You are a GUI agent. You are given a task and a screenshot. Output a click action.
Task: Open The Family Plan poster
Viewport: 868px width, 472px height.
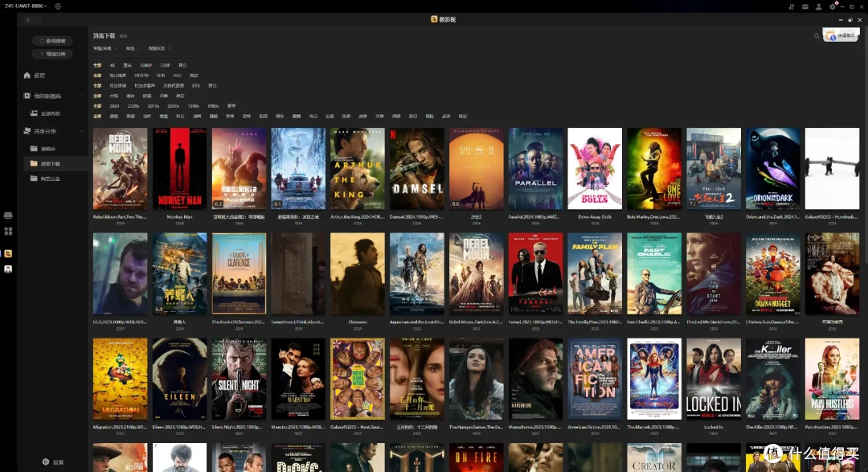point(595,273)
